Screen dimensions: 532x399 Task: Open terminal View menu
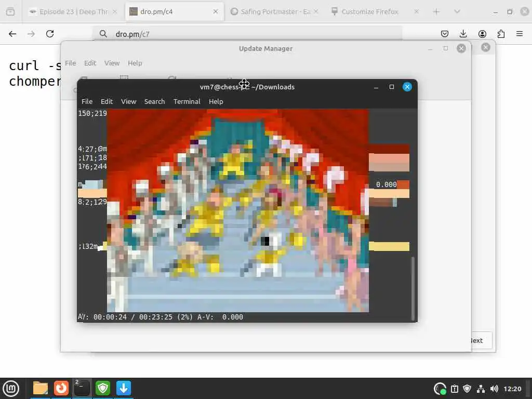(x=129, y=101)
